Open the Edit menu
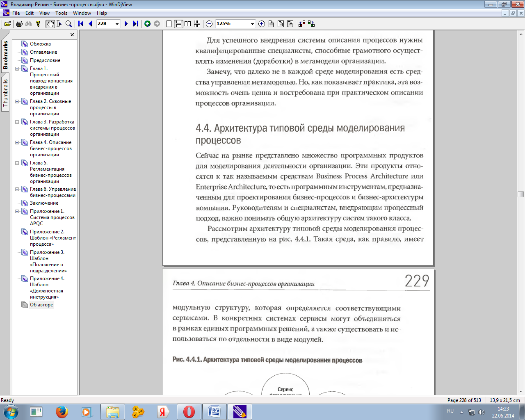The image size is (525, 420). (x=30, y=13)
